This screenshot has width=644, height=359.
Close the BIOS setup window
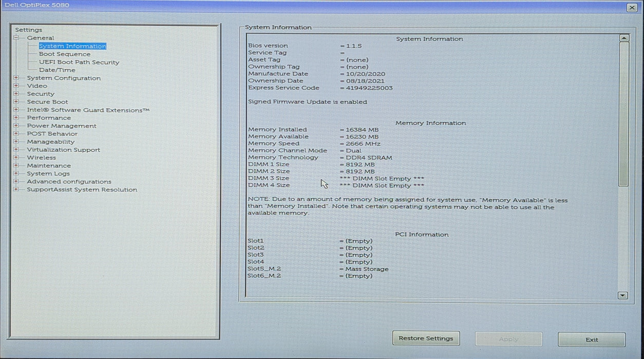[x=632, y=7]
